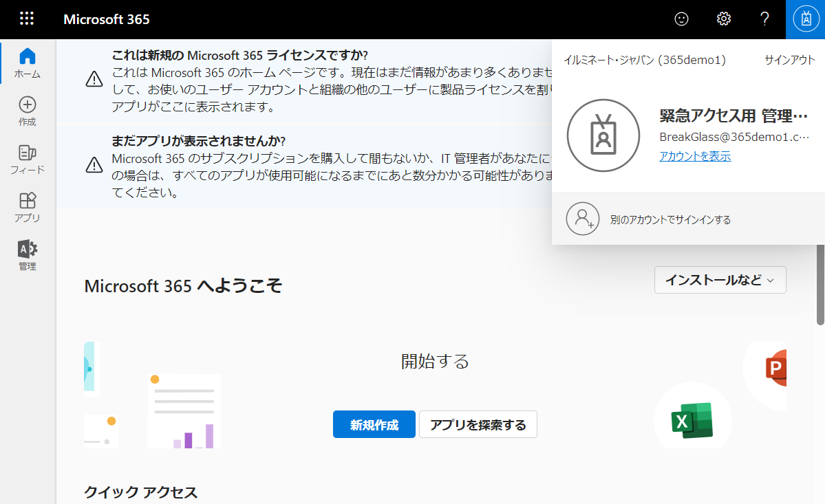The height and width of the screenshot is (504, 825).
Task: Open the settings gear icon
Action: 723,19
